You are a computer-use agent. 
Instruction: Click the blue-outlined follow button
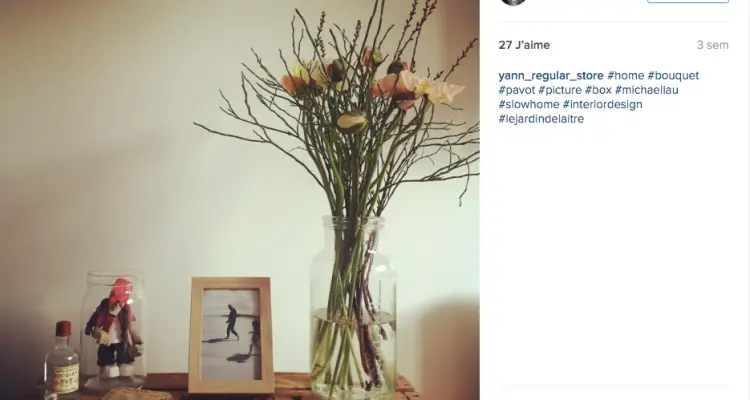click(x=688, y=1)
